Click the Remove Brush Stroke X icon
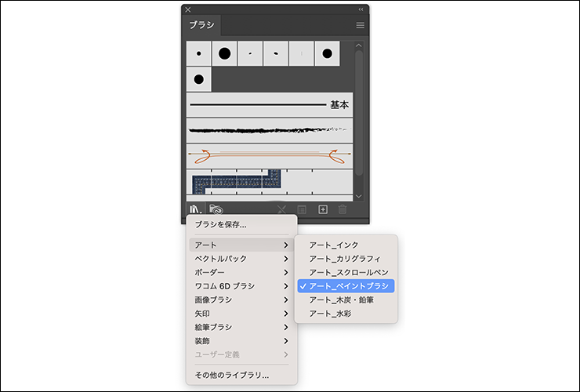Image resolution: width=580 pixels, height=392 pixels. click(282, 209)
